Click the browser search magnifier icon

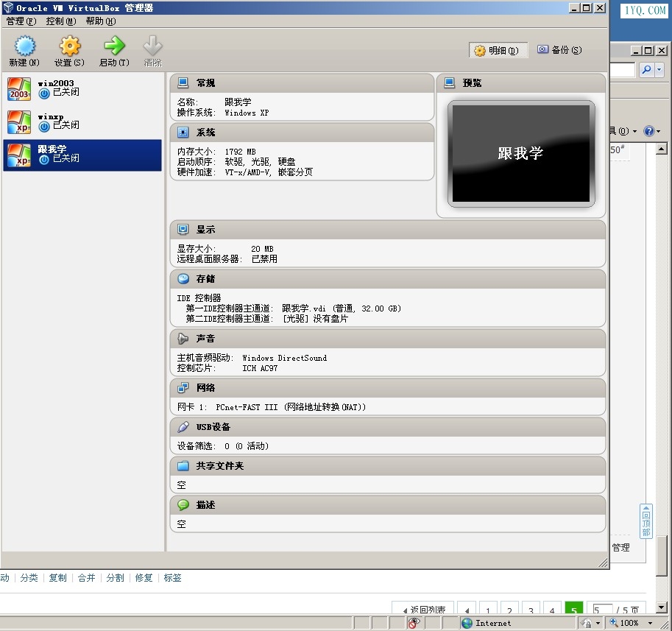pos(646,69)
